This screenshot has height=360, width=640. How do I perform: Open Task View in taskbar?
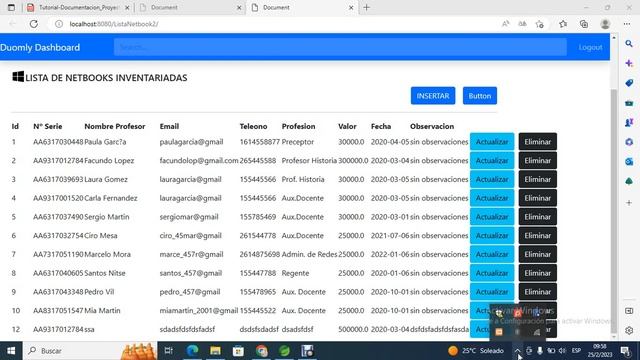click(x=168, y=351)
